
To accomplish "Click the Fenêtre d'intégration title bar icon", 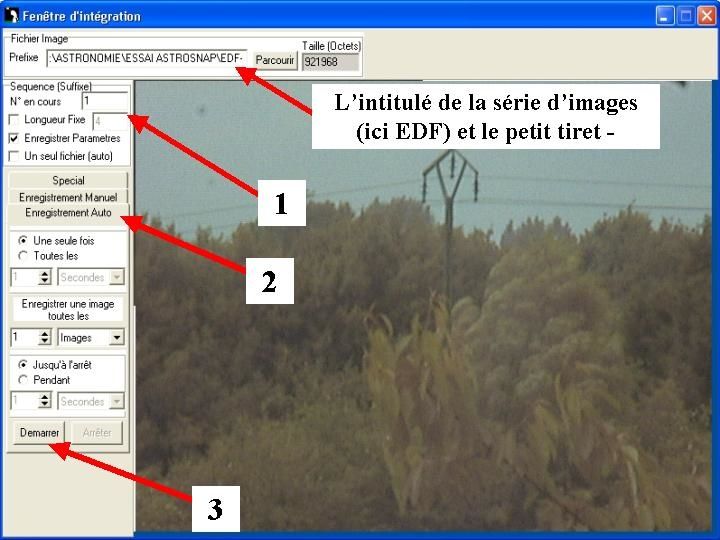I will pos(11,16).
